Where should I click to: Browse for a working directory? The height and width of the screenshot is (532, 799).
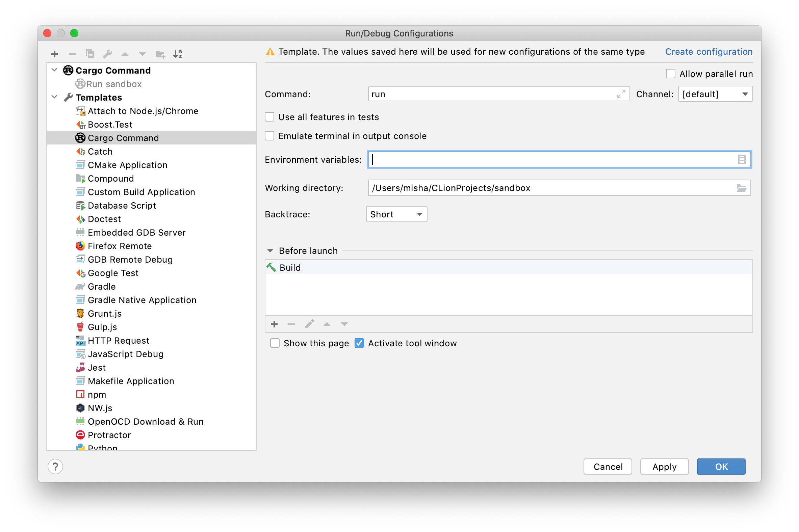(x=742, y=188)
